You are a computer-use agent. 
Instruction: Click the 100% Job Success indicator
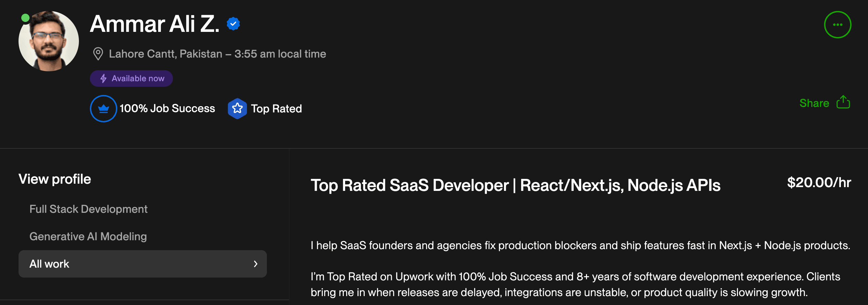(x=167, y=108)
